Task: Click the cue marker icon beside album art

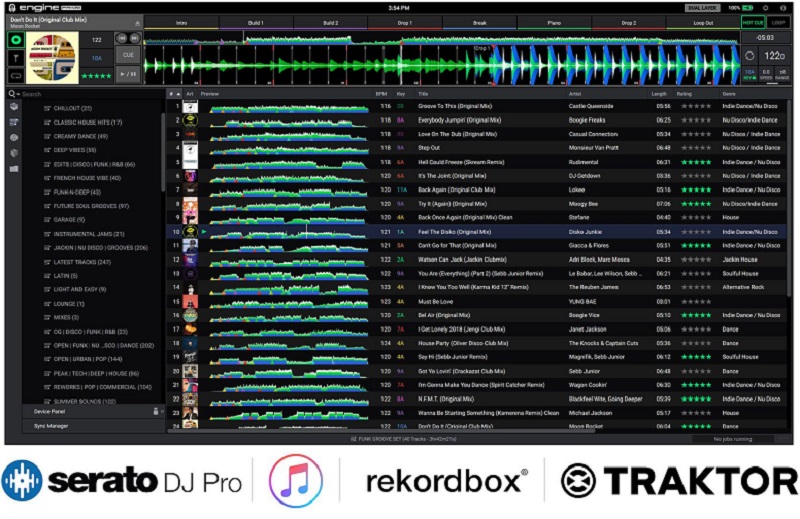Action: tap(16, 58)
